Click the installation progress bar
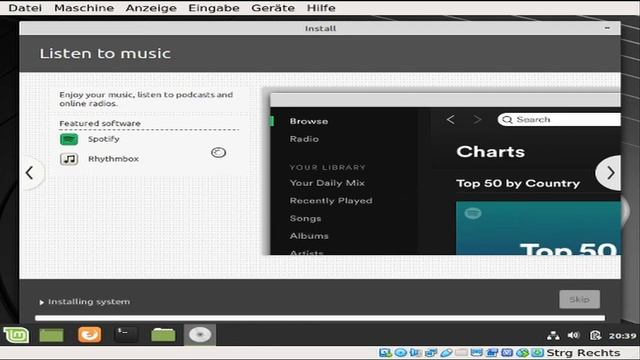This screenshot has height=360, width=640. (x=320, y=318)
